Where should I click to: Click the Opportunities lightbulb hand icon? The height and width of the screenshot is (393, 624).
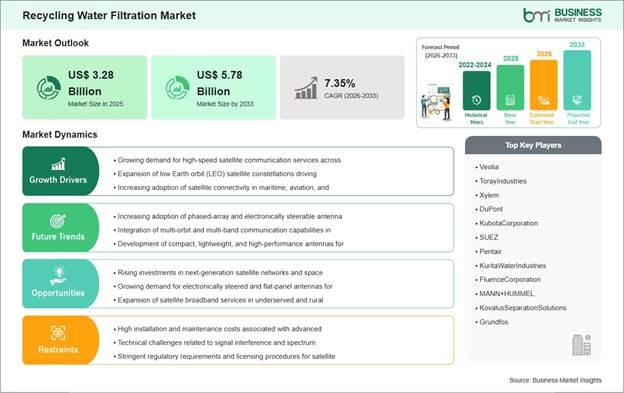click(x=58, y=276)
